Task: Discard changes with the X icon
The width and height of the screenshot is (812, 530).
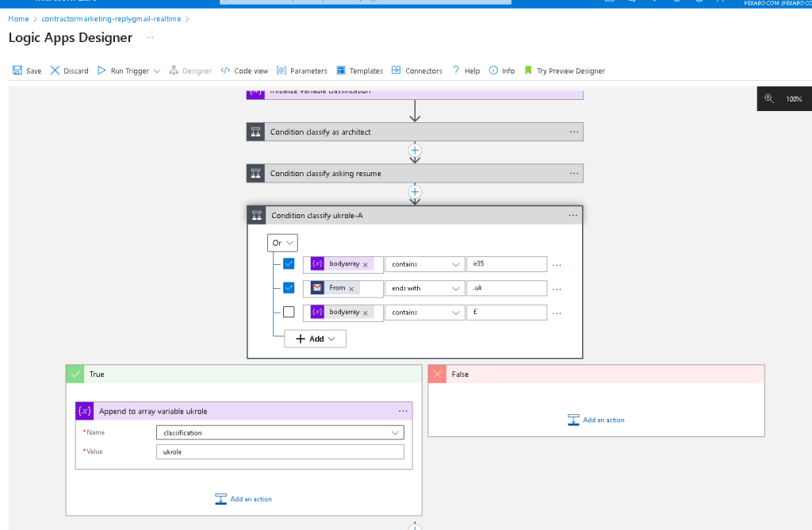Action: click(x=55, y=71)
